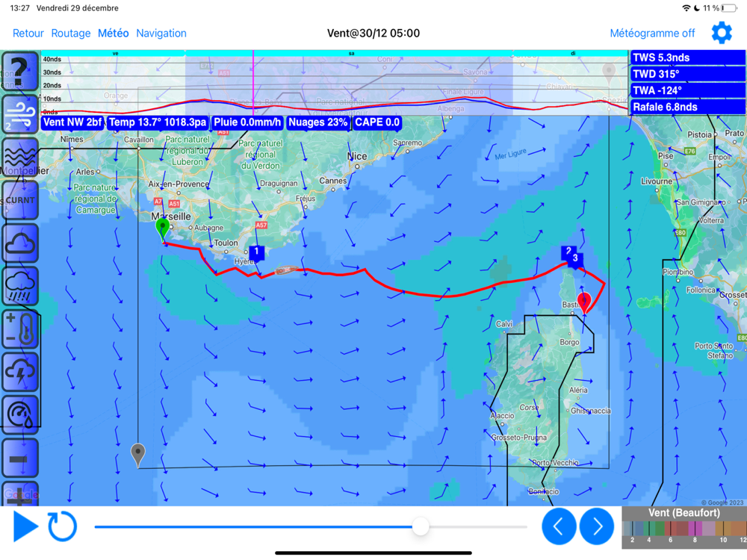Screen dimensions: 747x560
Task: Tap the Temp 13.7° 1018.3pa label
Action: 158,122
